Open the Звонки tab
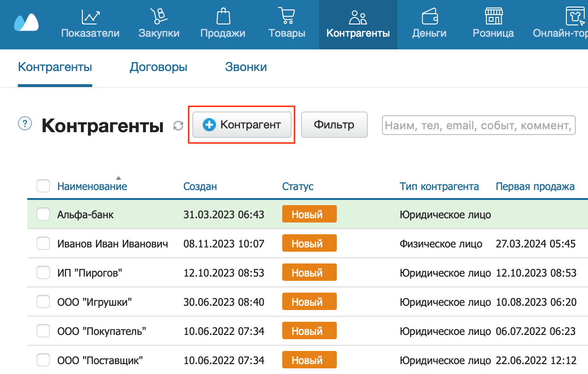588x374 pixels. 246,67
